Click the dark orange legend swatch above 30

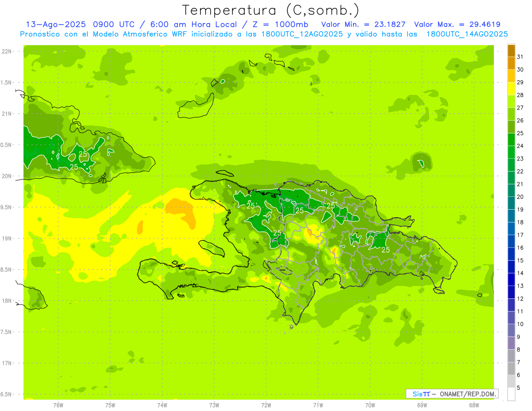point(511,63)
